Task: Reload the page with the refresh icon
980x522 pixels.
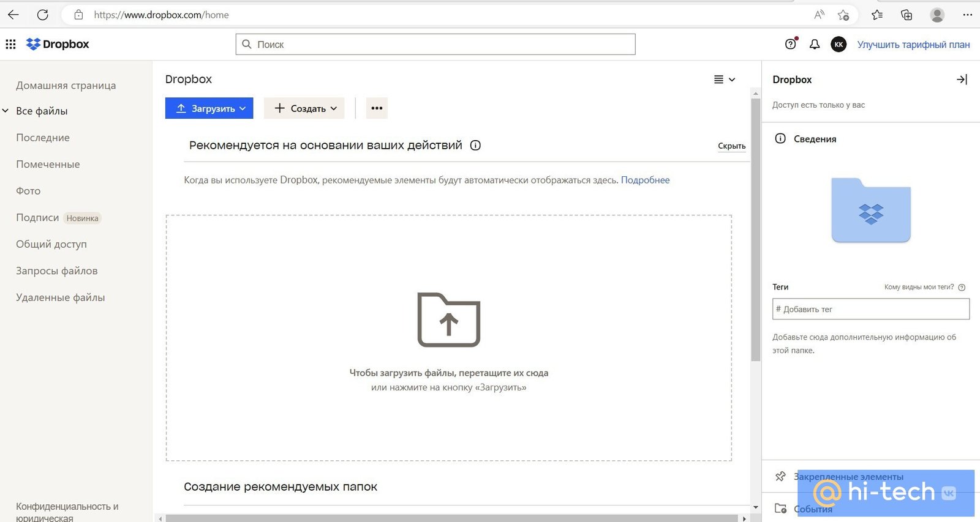Action: pos(42,15)
